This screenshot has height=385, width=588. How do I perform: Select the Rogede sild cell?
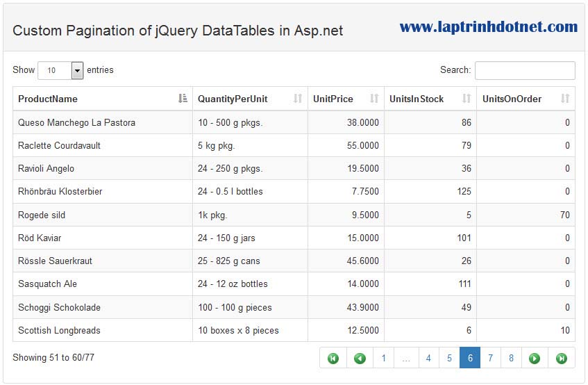click(x=103, y=215)
